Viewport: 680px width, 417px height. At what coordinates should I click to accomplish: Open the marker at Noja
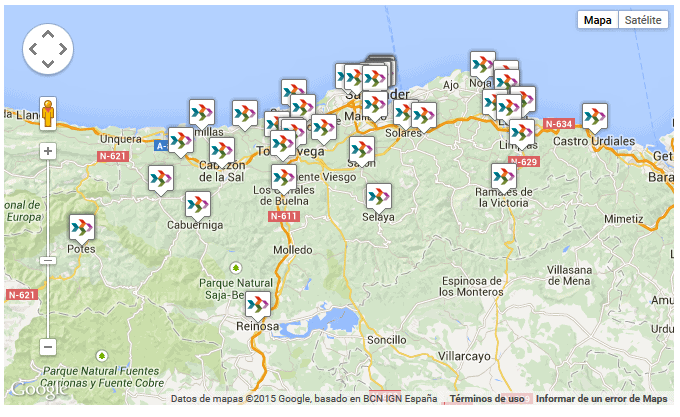point(483,66)
